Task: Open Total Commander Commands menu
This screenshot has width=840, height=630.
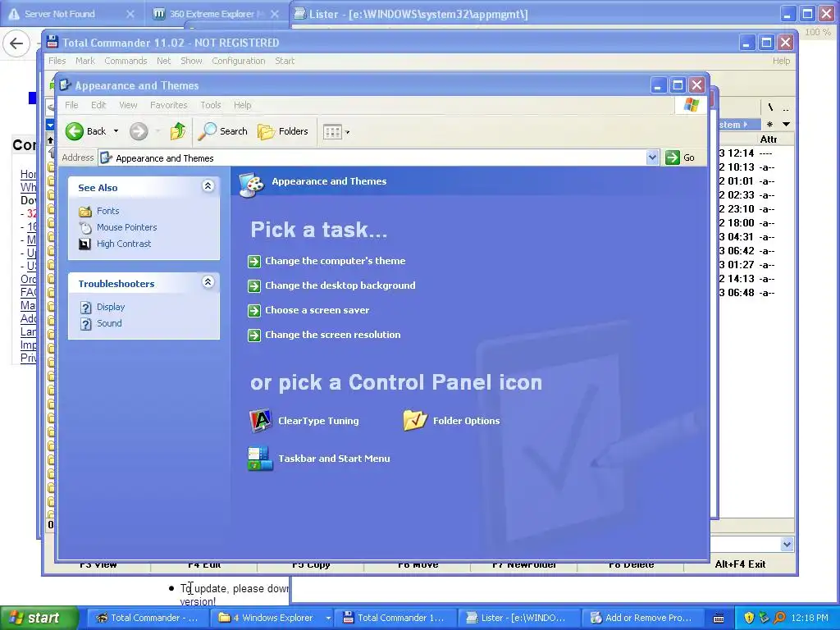Action: (126, 61)
